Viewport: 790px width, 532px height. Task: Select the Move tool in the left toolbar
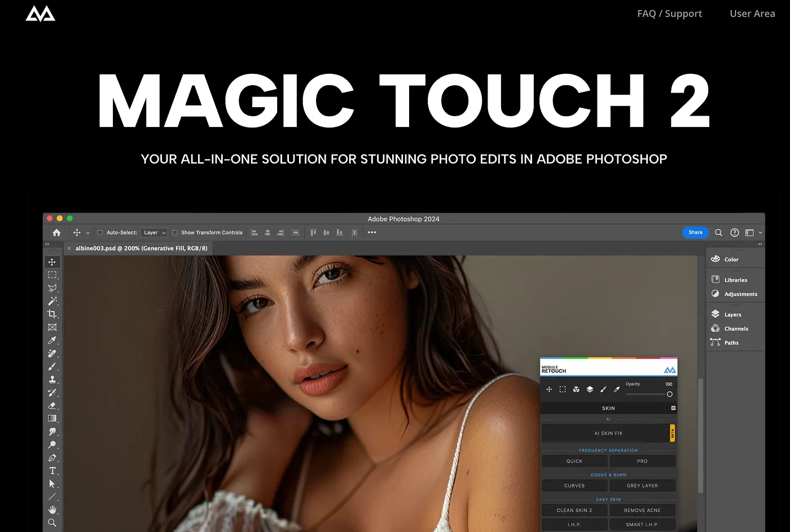(52, 262)
